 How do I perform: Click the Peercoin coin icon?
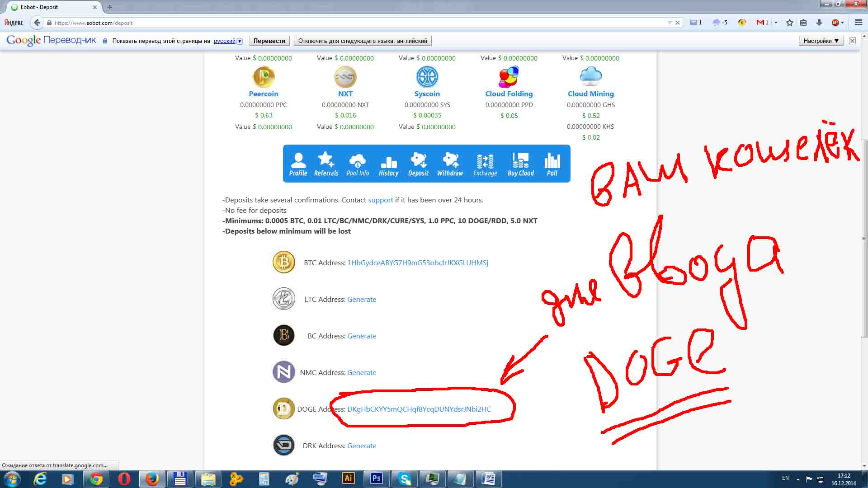pos(264,76)
